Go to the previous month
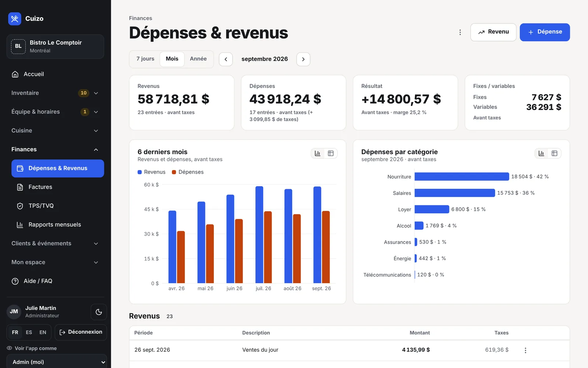The image size is (588, 368). click(x=226, y=59)
